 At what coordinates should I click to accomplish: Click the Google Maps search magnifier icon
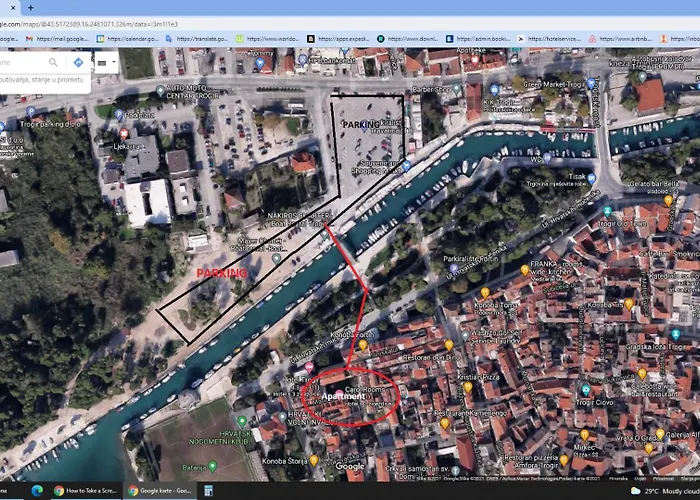click(x=54, y=62)
